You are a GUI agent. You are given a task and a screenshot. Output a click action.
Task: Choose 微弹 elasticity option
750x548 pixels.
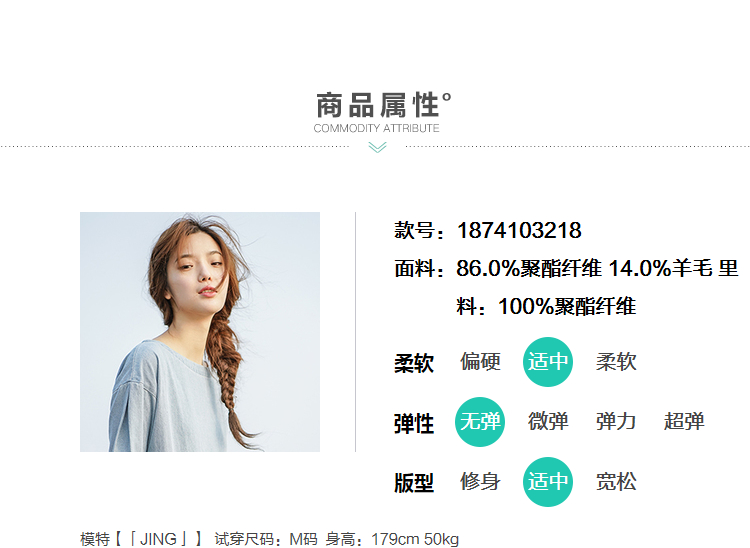coord(548,422)
